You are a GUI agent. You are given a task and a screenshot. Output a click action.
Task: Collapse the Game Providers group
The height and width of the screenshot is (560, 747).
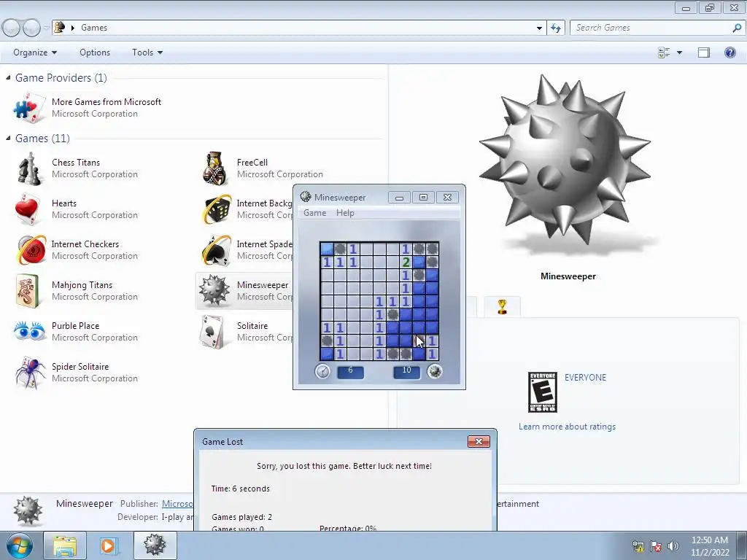(8, 77)
